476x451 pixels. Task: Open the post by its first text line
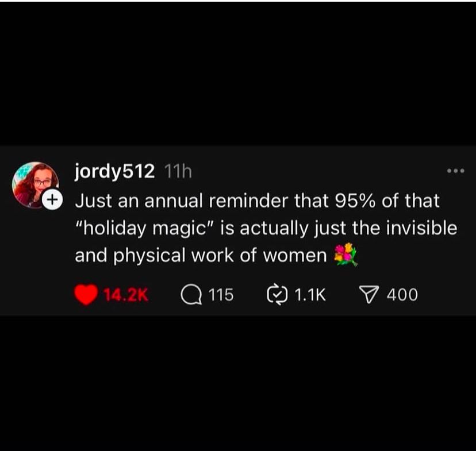(257, 201)
